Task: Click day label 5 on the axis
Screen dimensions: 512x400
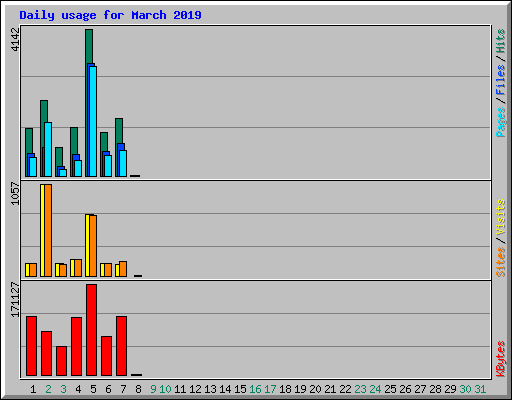Action: click(93, 389)
